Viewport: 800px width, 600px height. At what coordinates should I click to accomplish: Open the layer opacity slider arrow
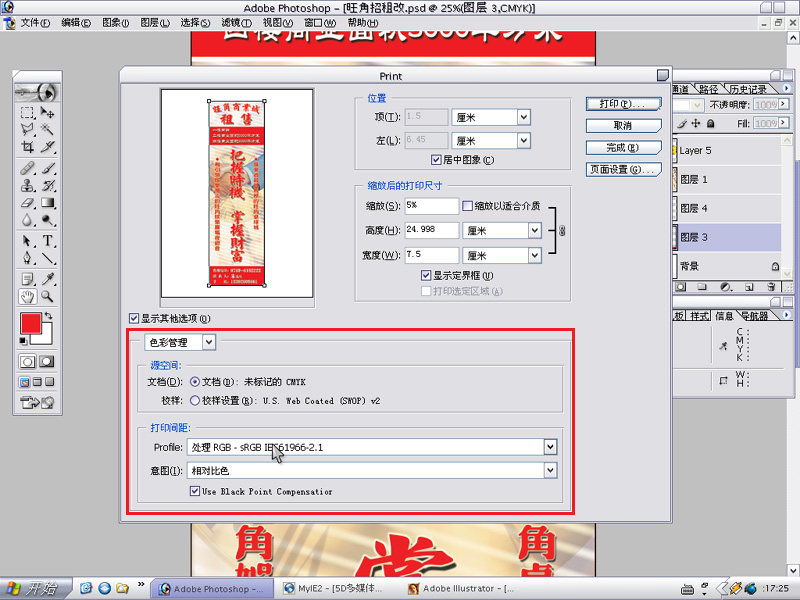pos(783,104)
